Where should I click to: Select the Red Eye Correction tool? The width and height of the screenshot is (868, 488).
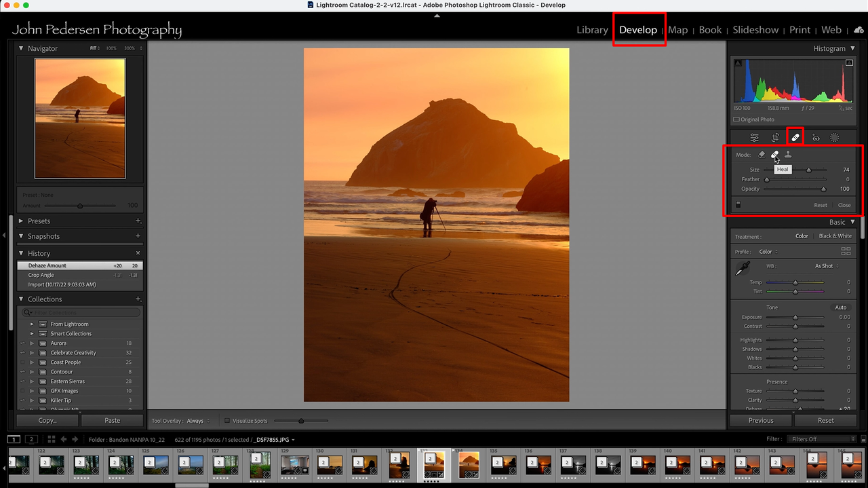[816, 138]
